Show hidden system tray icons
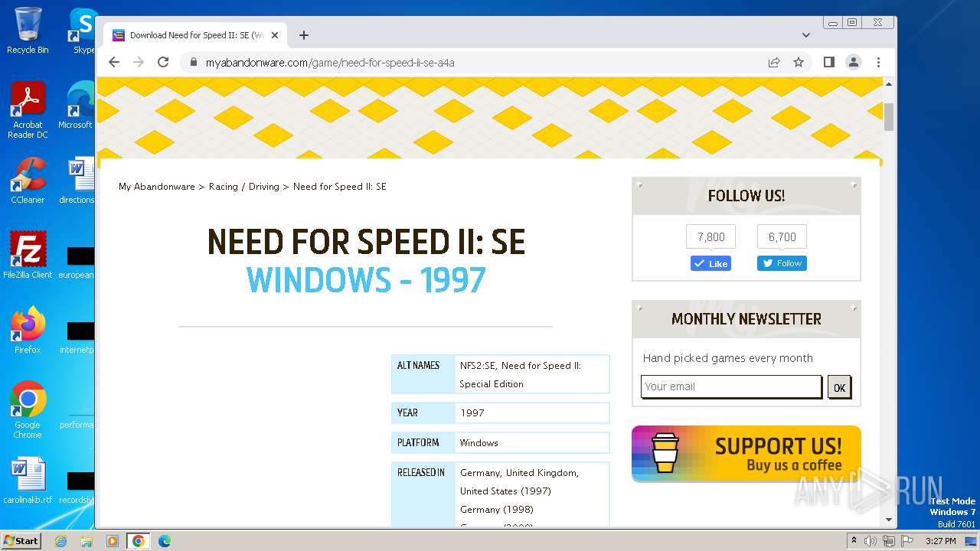 tap(854, 541)
